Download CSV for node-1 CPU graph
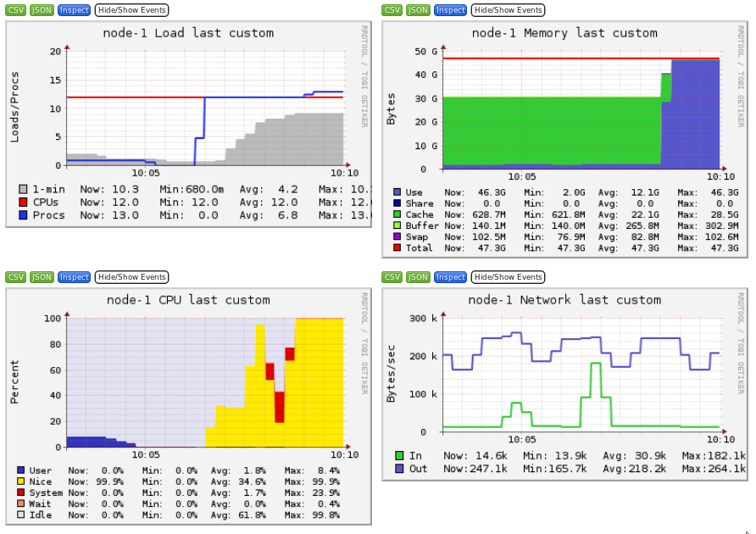The height and width of the screenshot is (534, 756). click(x=15, y=277)
